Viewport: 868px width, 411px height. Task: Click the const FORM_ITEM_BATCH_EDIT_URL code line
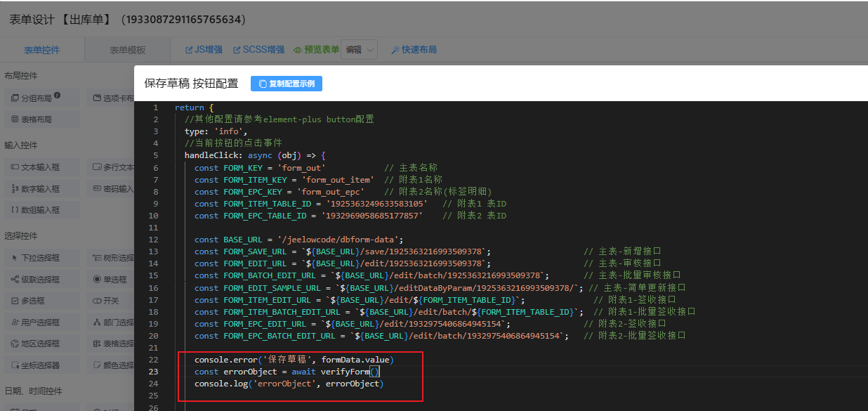tap(445, 312)
